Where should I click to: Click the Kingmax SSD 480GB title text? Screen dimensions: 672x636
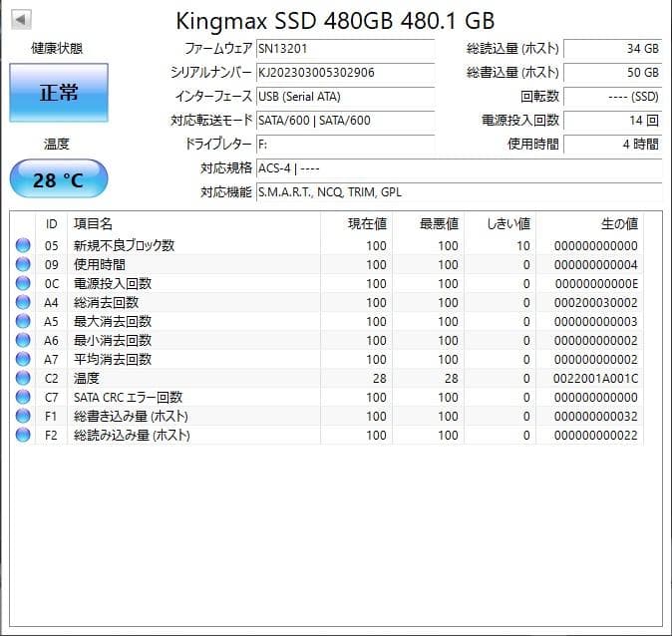(x=335, y=20)
